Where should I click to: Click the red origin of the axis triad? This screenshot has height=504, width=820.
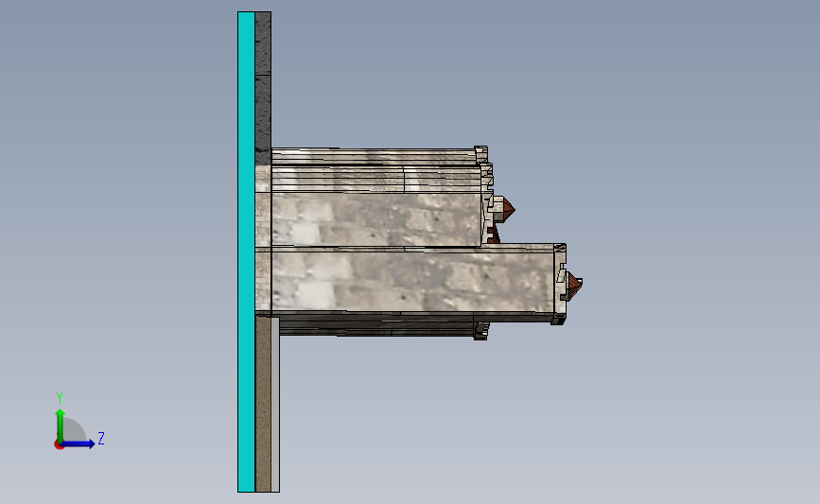[59, 445]
